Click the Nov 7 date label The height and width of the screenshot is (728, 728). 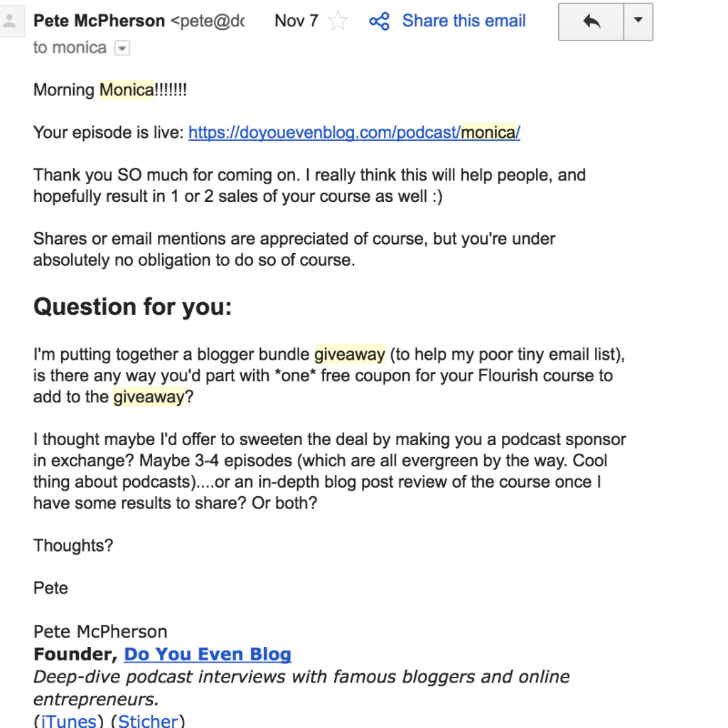click(x=296, y=21)
